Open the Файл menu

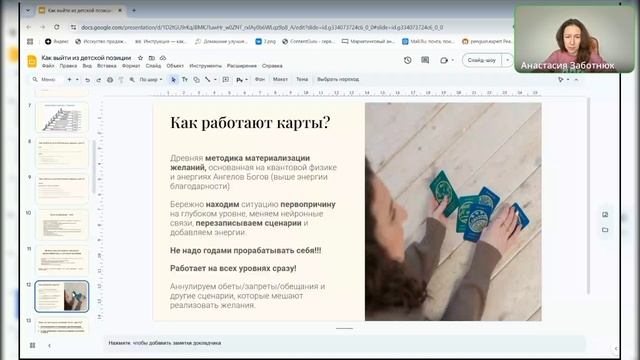[48, 66]
